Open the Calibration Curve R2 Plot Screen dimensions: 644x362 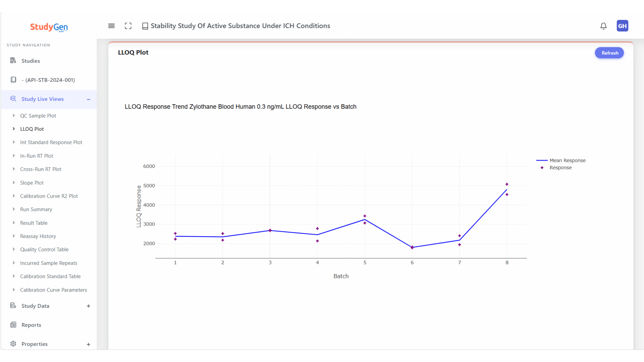click(x=49, y=196)
